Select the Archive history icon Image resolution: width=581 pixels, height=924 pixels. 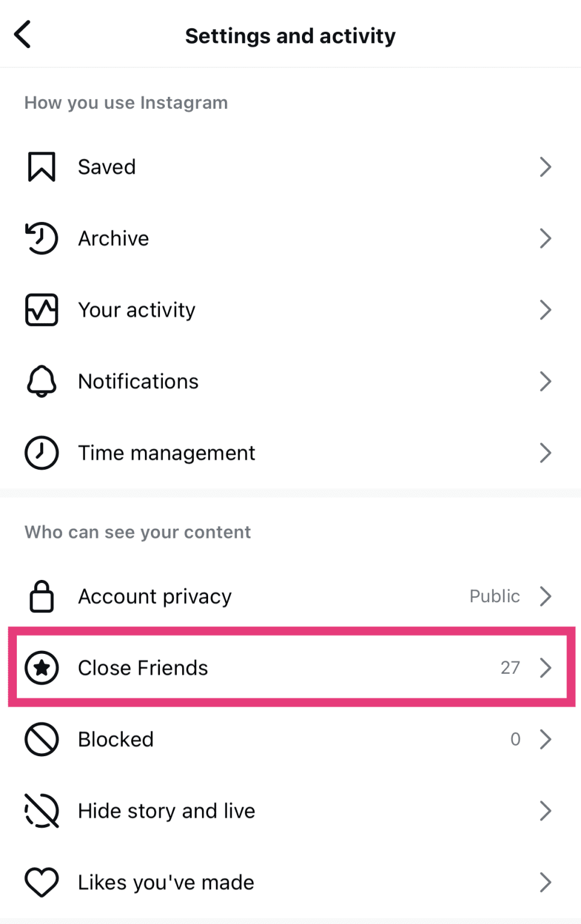point(41,238)
